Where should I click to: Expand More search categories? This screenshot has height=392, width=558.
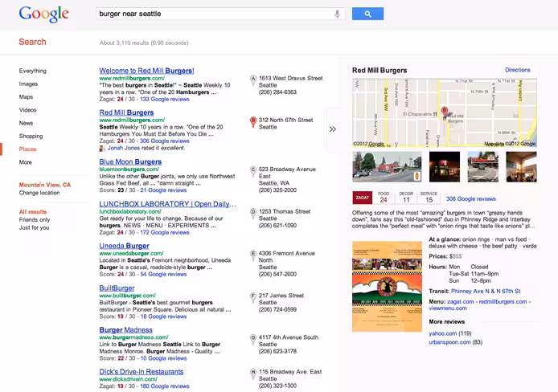pos(25,162)
